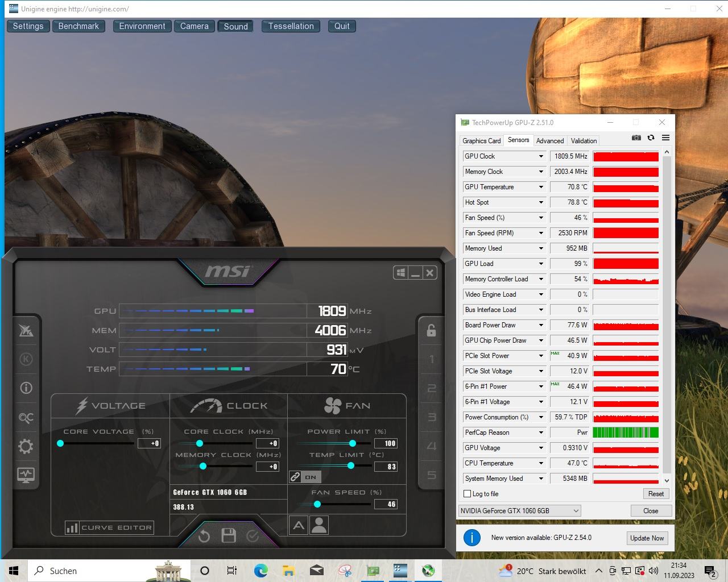Viewport: 728px width, 582px height.
Task: Click the MSI dragon logo sidebar icon
Action: pos(26,330)
